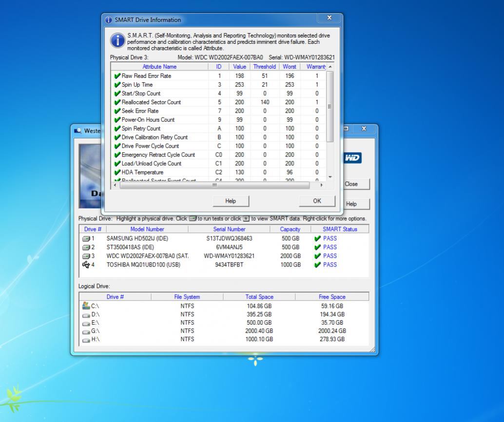This screenshot has height=422, width=504.
Task: Click the File System column header
Action: [187, 297]
